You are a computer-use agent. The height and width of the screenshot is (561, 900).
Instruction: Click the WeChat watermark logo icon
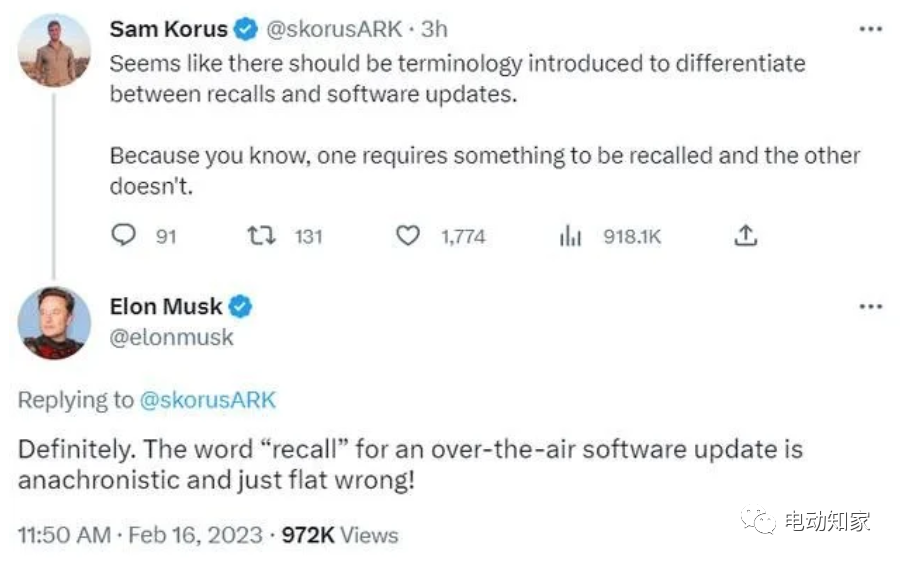757,520
